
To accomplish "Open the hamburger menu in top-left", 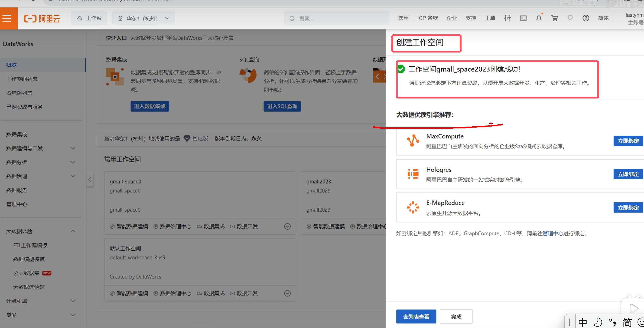I will (x=7, y=18).
